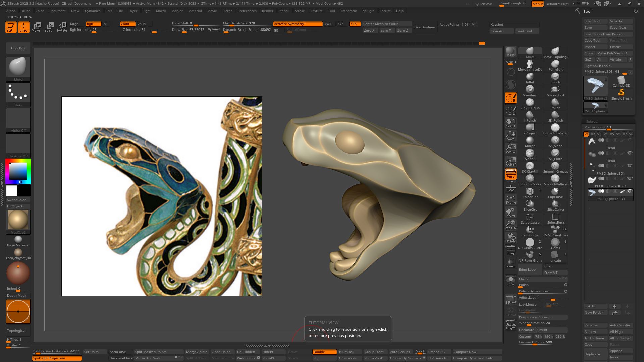Open the Stroke menu
This screenshot has height=362, width=644.
pyautogui.click(x=300, y=11)
